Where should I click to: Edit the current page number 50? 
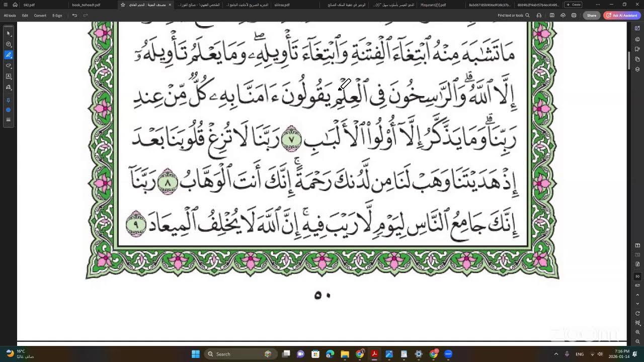(637, 276)
